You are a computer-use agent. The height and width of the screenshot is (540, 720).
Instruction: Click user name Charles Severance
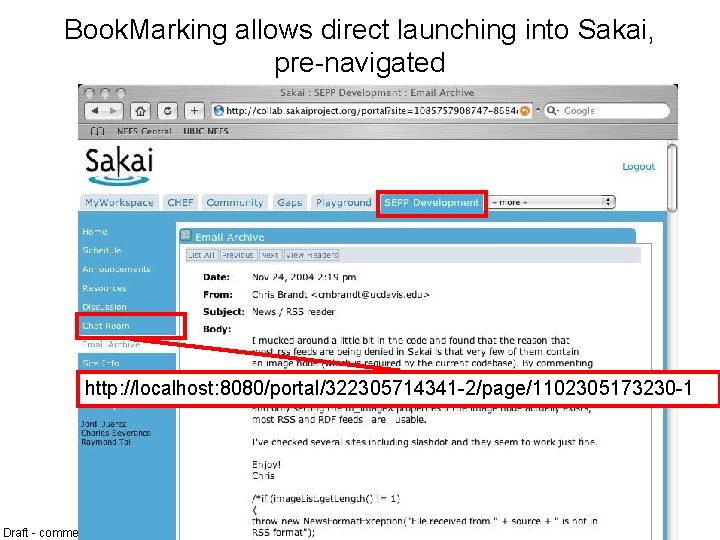coord(116,433)
